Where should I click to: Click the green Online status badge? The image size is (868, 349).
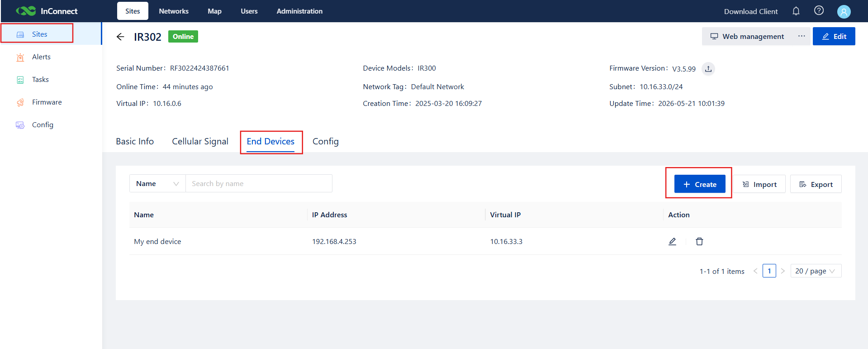click(x=183, y=36)
